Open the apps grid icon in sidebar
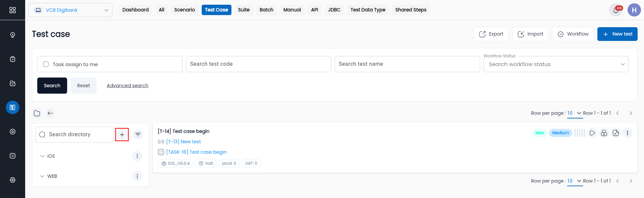The image size is (644, 198). point(12,10)
